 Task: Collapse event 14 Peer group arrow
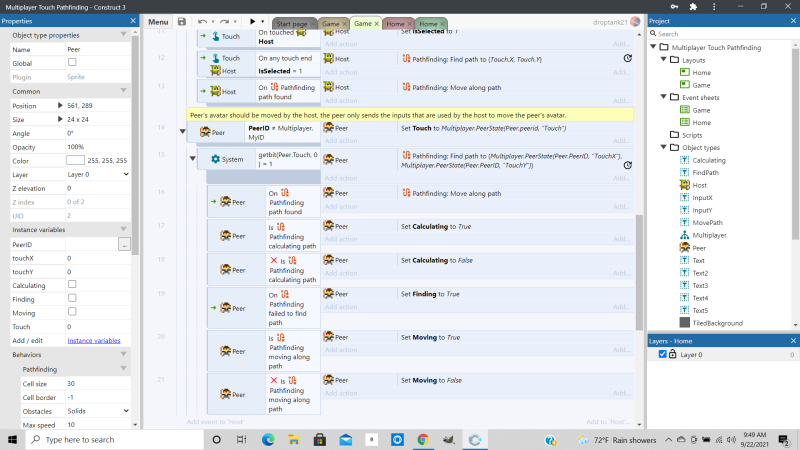tap(182, 131)
